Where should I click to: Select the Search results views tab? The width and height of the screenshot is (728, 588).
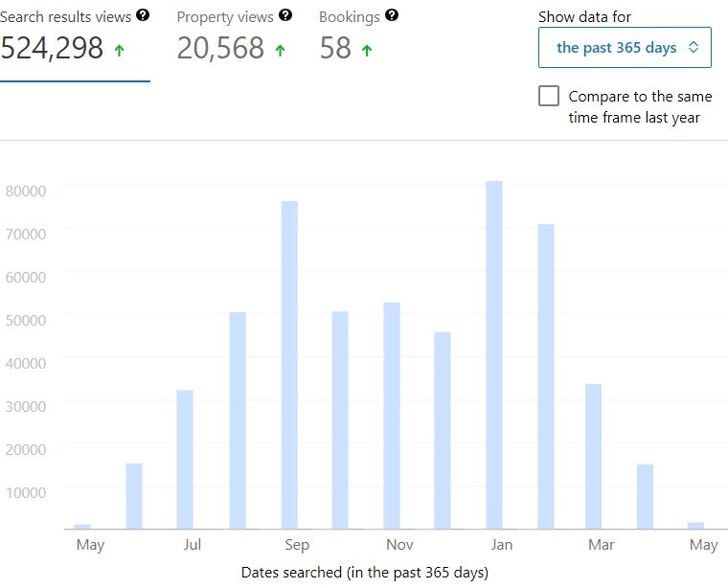point(65,17)
